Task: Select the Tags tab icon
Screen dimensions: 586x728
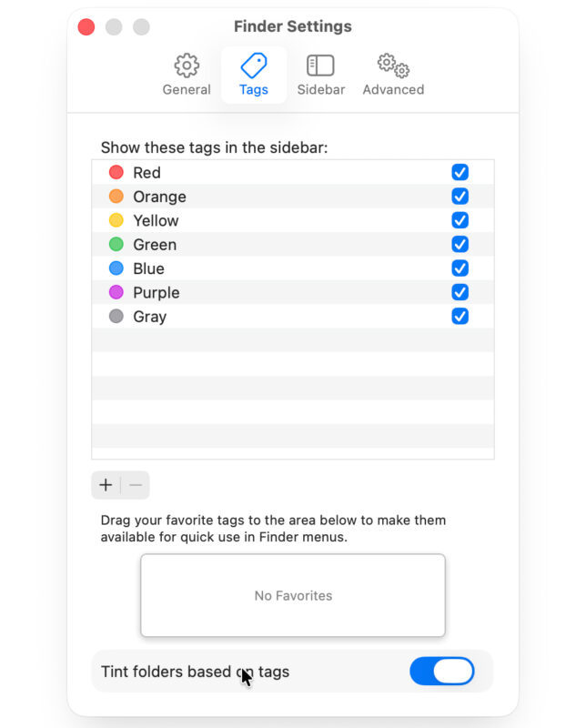Action: pyautogui.click(x=254, y=66)
